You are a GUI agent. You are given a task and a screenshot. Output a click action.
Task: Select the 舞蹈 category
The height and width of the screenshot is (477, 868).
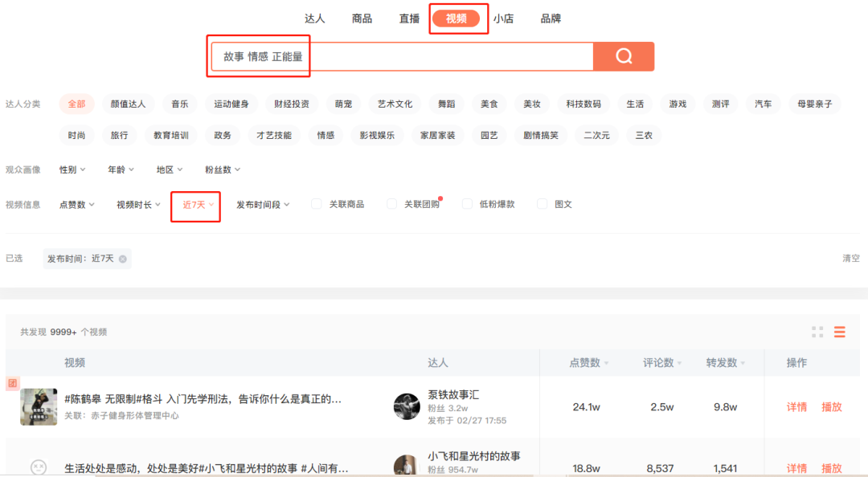pos(447,104)
